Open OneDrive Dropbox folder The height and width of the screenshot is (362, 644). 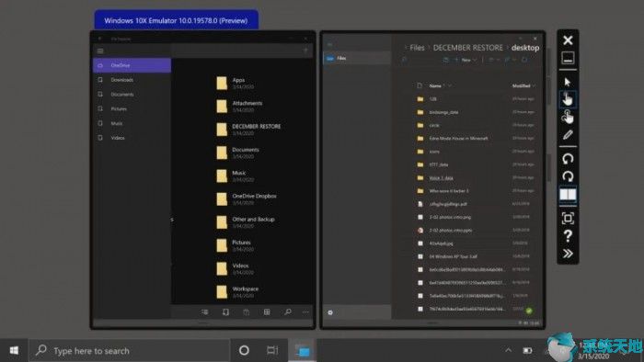pos(247,198)
